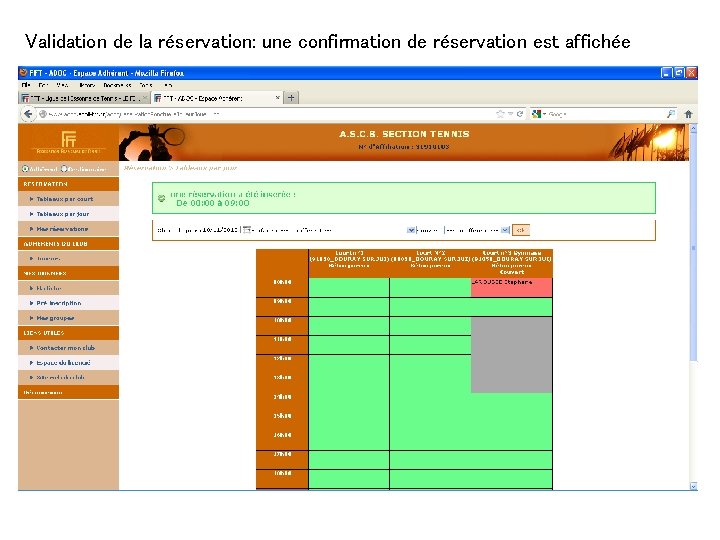Open the View menu
The width and height of the screenshot is (720, 540).
coord(62,85)
